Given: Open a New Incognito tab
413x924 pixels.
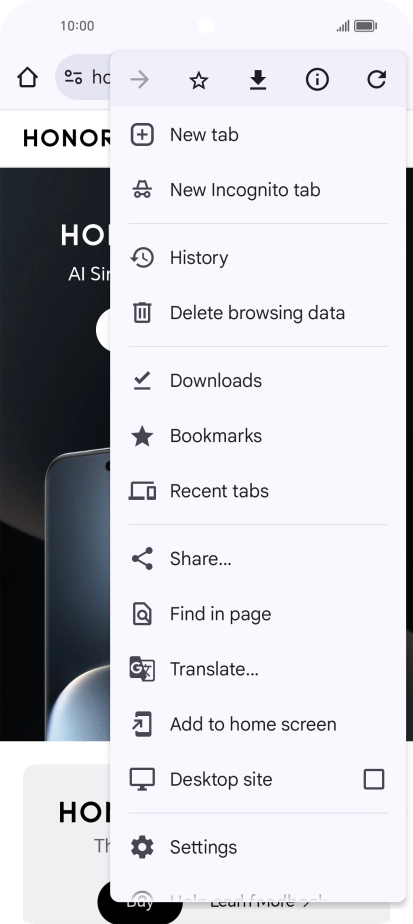Looking at the screenshot, I should tap(258, 190).
